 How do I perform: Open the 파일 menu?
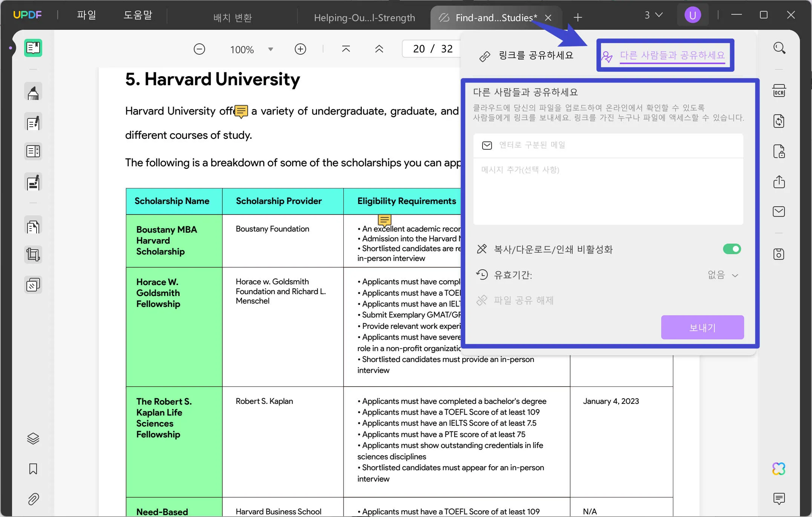(x=86, y=15)
